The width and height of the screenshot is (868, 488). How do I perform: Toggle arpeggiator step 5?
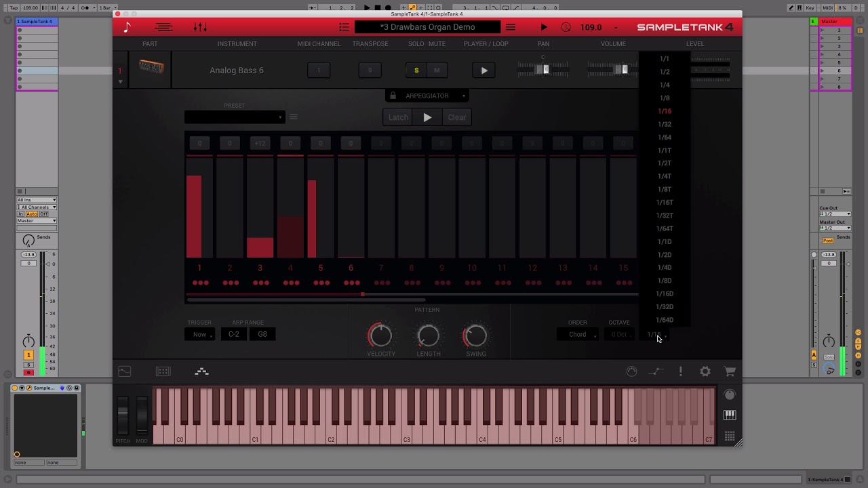[x=321, y=268]
